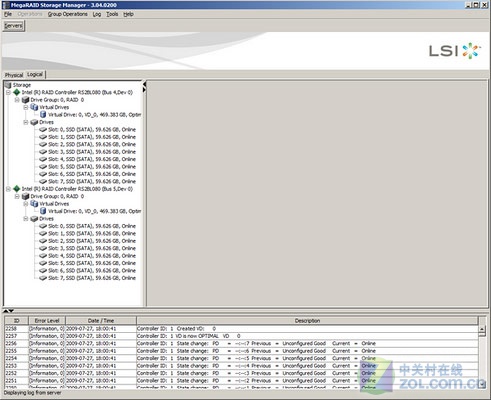491x400 pixels.
Task: Collapse Virtual Drives under Bus 4 controller
Action: (26, 107)
